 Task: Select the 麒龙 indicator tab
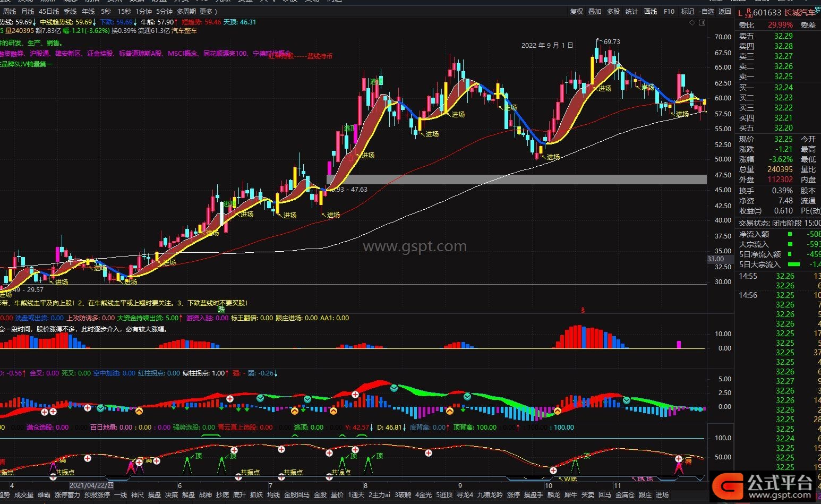[553, 494]
